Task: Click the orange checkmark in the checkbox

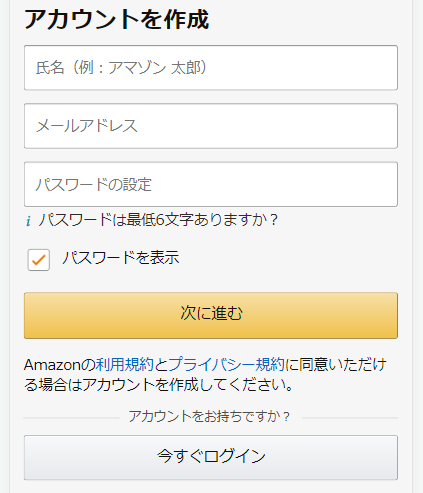Action: (39, 260)
